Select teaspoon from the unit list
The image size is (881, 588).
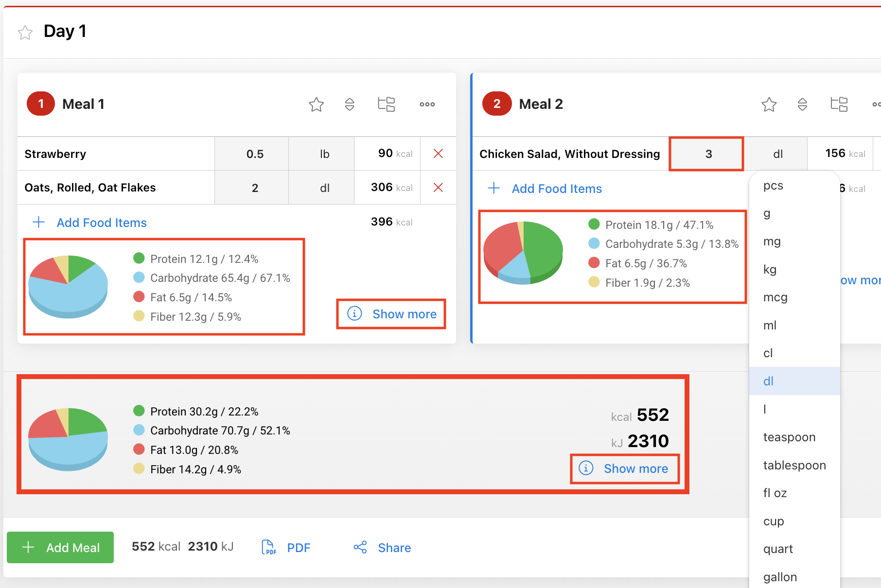coord(794,437)
